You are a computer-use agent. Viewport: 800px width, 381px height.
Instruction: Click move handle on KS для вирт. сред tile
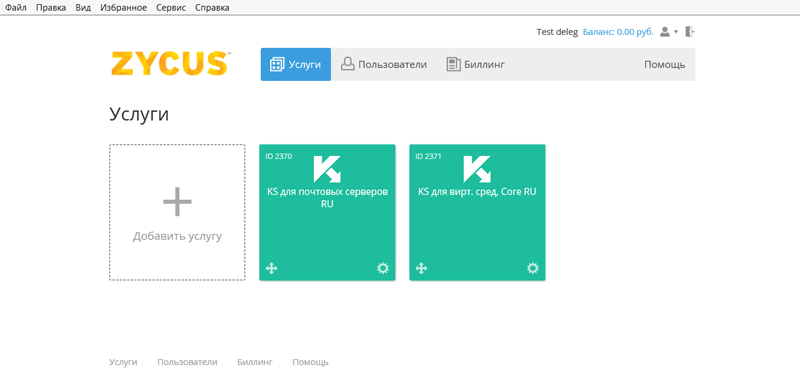pos(421,268)
